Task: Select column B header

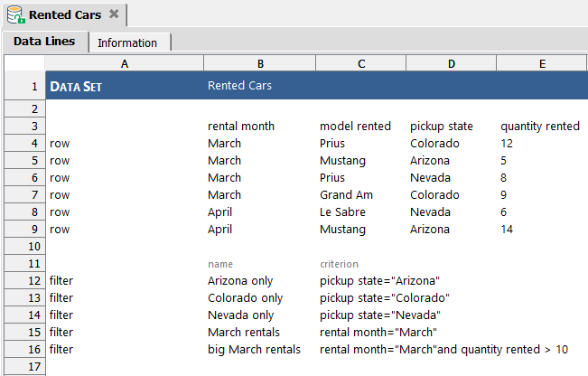Action: (260, 63)
